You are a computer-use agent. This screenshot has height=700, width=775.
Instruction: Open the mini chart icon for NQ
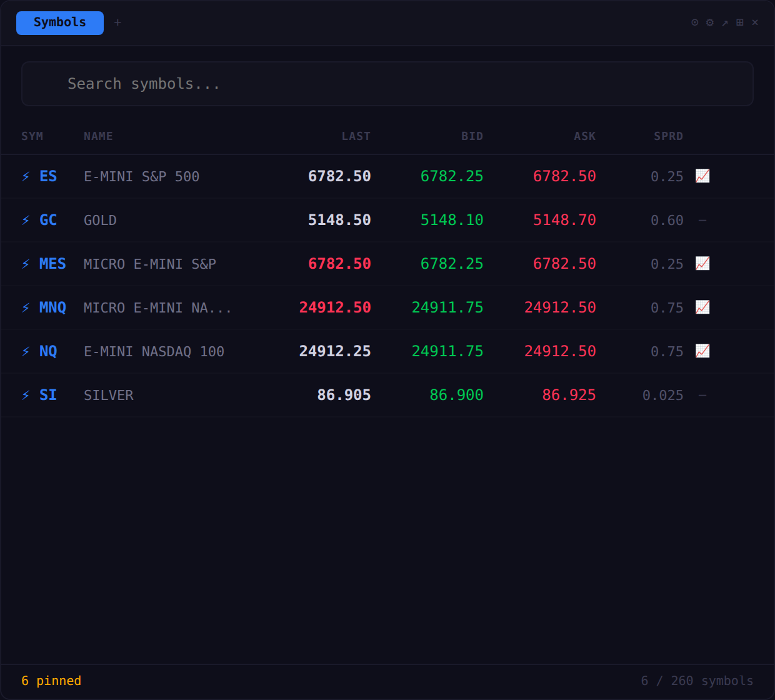click(702, 351)
